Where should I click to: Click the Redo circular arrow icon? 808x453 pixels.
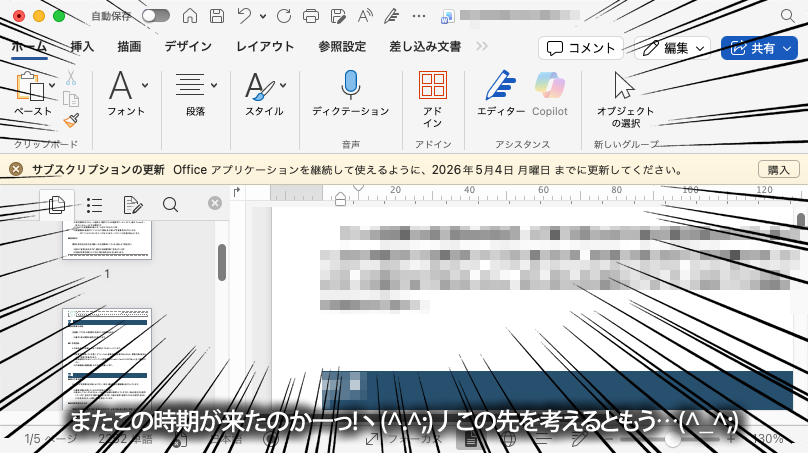click(283, 16)
